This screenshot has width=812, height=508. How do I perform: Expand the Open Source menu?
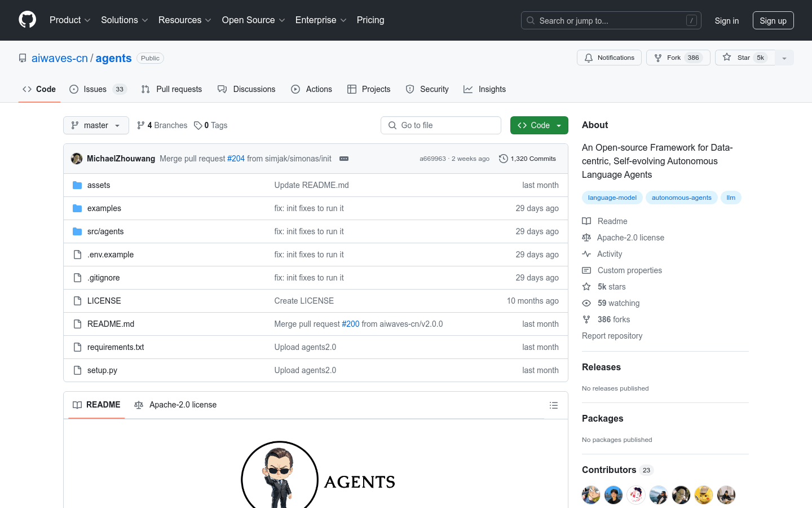pyautogui.click(x=253, y=20)
